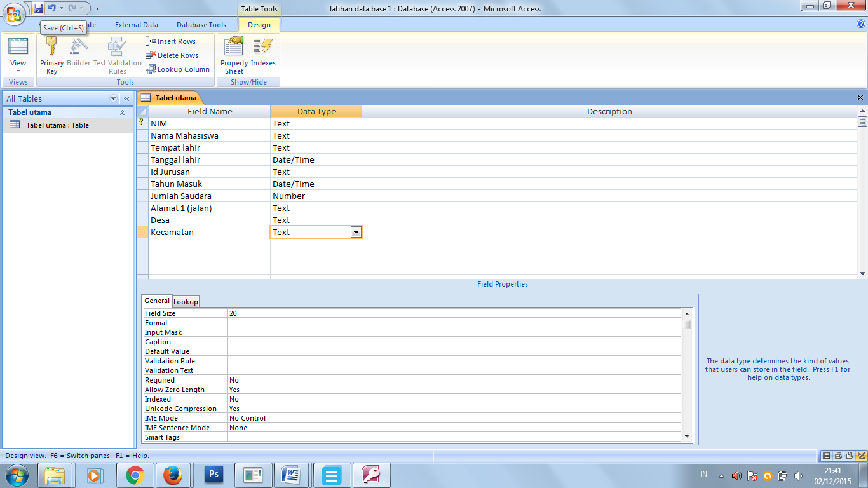Show the Property Sheet
The height and width of the screenshot is (488, 868).
click(x=233, y=54)
